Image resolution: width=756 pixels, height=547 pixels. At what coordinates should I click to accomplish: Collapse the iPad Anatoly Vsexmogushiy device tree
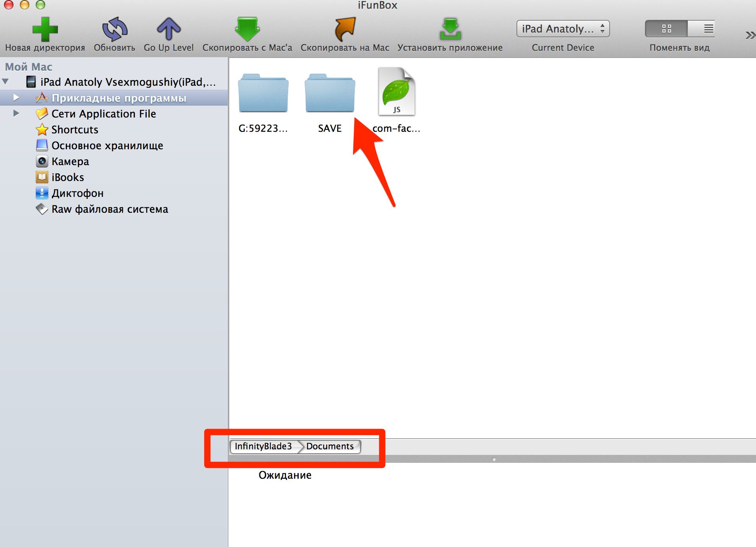[6, 81]
